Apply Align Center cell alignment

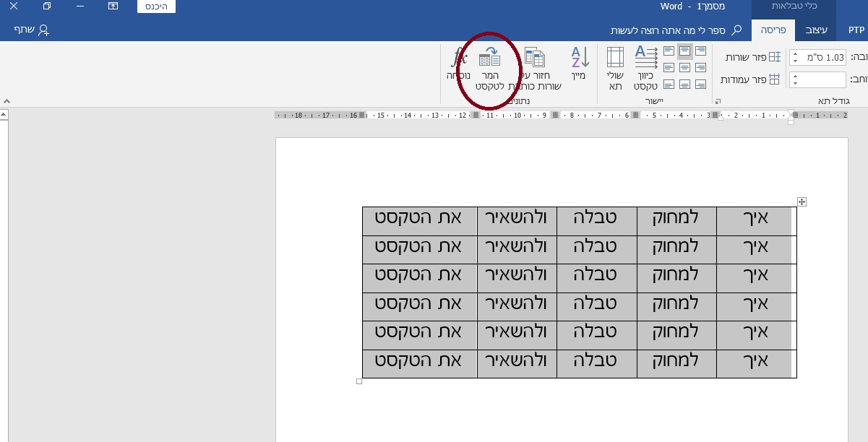(684, 69)
